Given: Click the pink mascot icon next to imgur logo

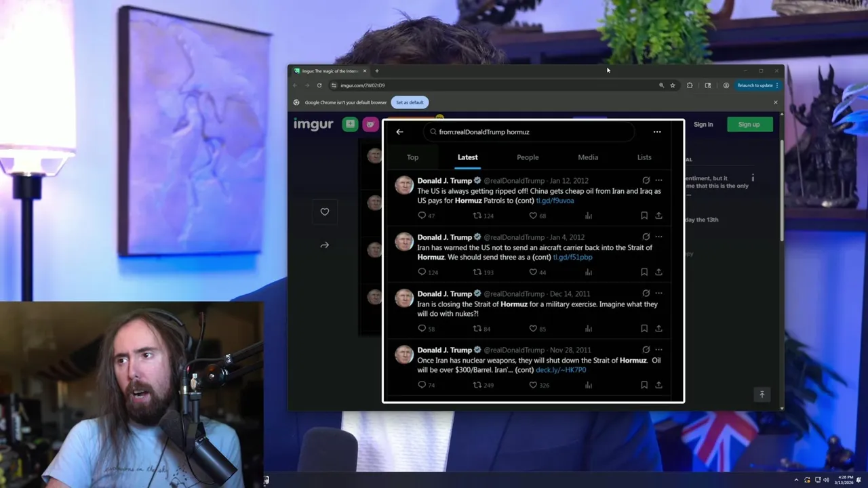Looking at the screenshot, I should coord(370,124).
